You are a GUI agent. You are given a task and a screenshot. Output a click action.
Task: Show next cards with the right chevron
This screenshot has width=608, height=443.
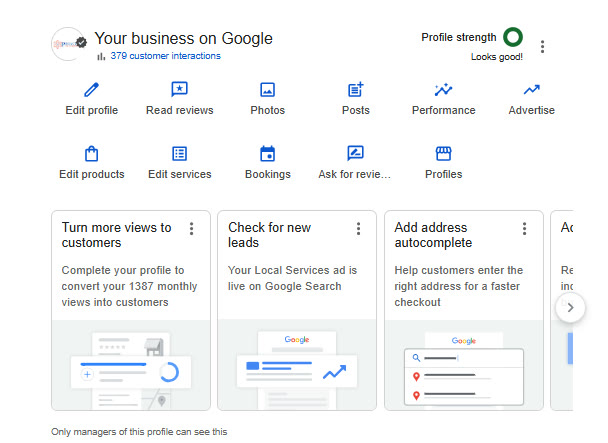pos(570,308)
